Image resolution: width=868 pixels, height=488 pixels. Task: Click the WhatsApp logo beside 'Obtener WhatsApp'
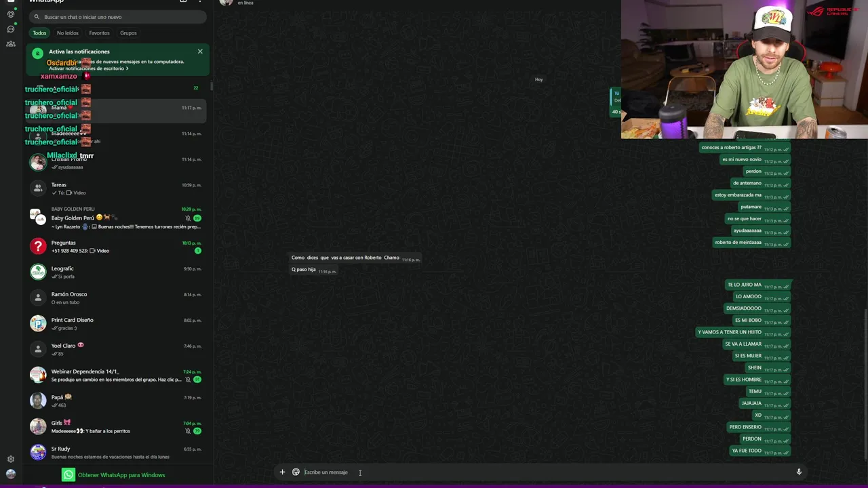[68, 475]
